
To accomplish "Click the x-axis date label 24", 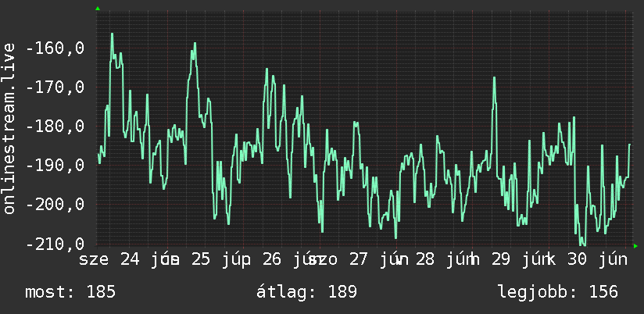I will 131,259.
